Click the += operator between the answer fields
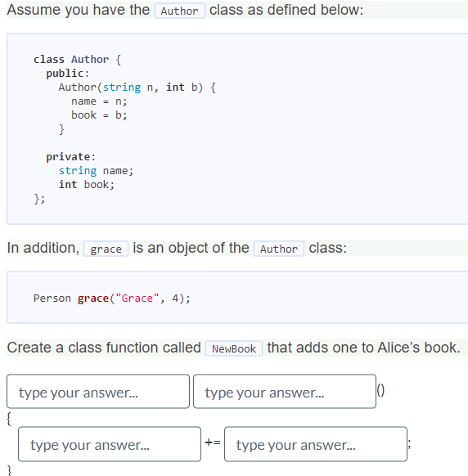This screenshot has height=476, width=468. coord(213,442)
